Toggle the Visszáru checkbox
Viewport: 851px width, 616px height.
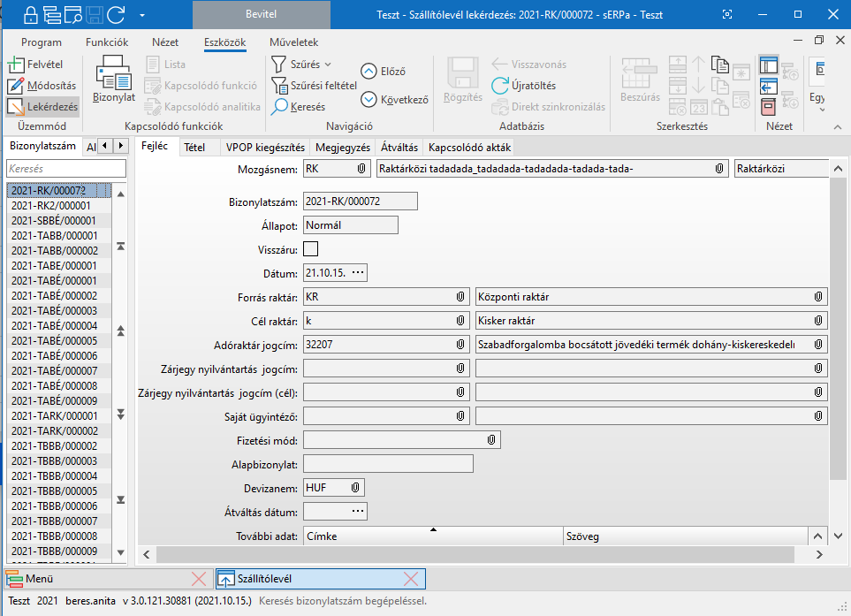coord(310,249)
